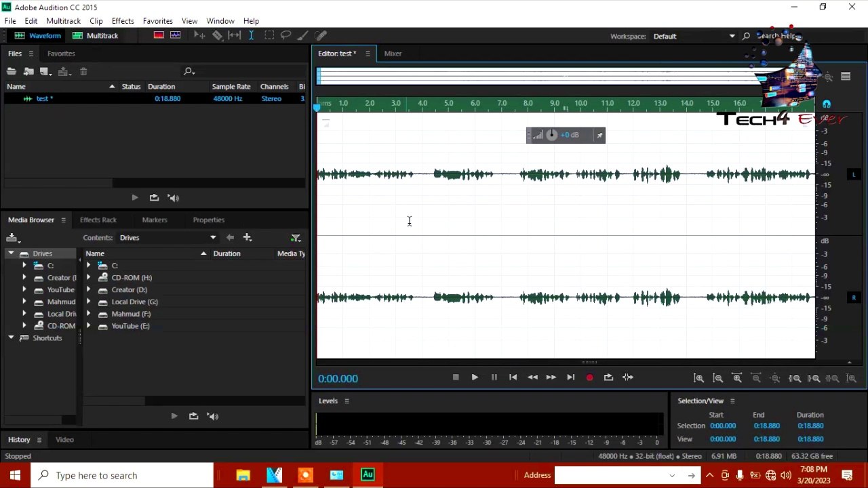Switch to Markers tab
The image size is (868, 488).
pyautogui.click(x=155, y=220)
